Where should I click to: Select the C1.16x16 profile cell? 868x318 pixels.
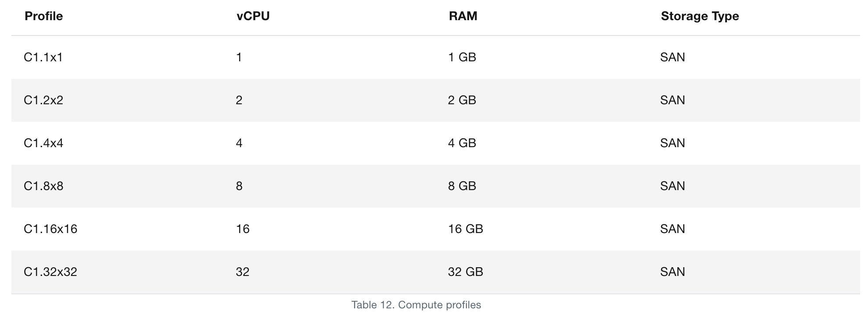[50, 229]
